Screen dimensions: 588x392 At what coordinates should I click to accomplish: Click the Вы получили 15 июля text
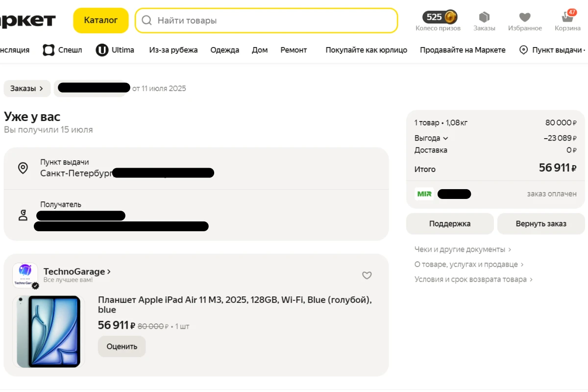click(49, 130)
